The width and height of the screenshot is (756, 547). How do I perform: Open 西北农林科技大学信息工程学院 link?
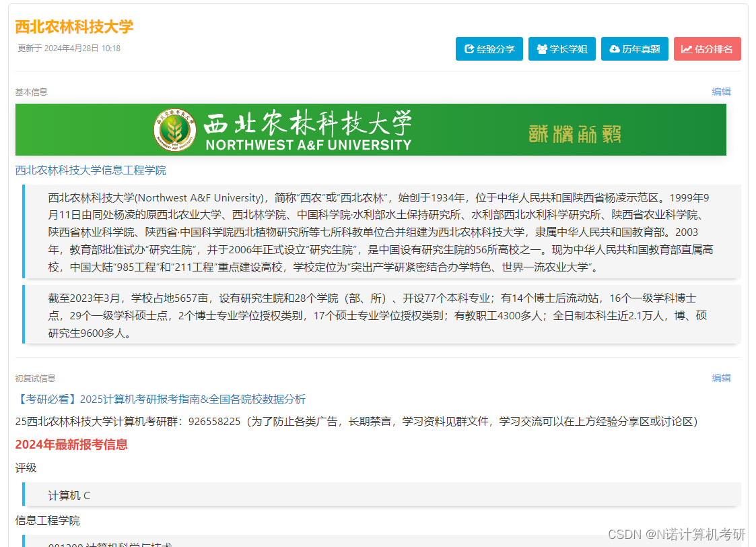point(91,170)
